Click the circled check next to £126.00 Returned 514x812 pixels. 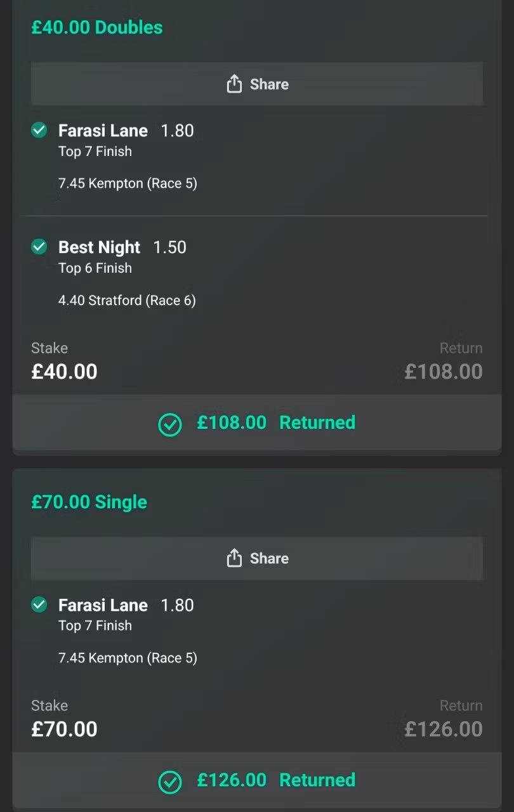pyautogui.click(x=169, y=782)
